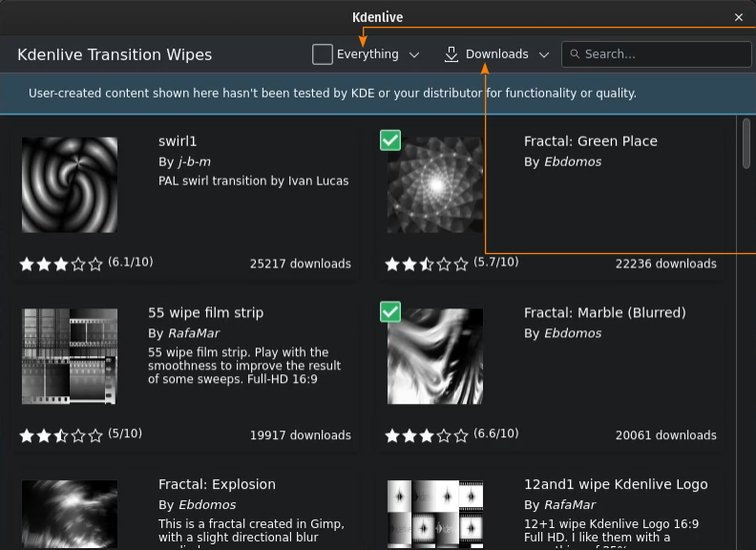This screenshot has height=550, width=756.
Task: Open Fractal: Green Place thumbnail
Action: click(x=435, y=185)
